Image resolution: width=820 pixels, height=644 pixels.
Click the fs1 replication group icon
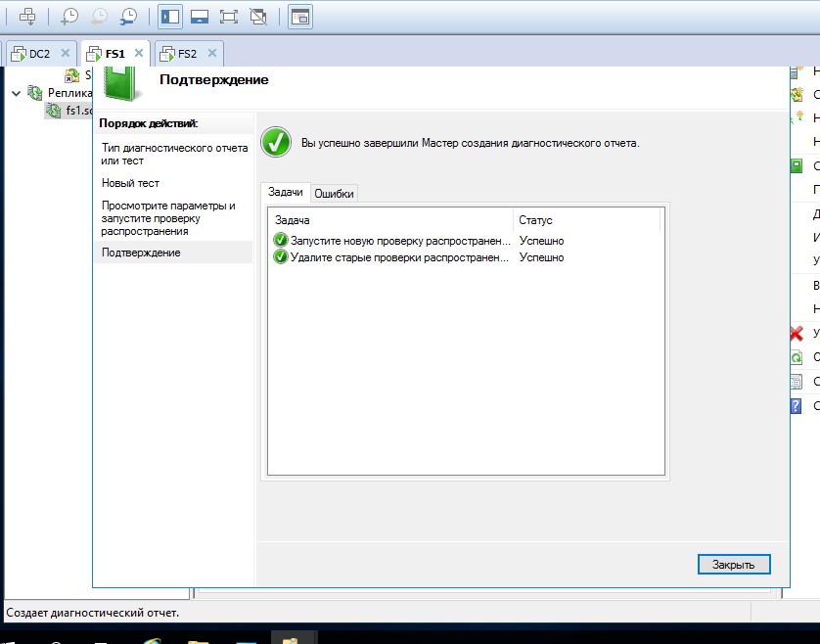point(54,111)
